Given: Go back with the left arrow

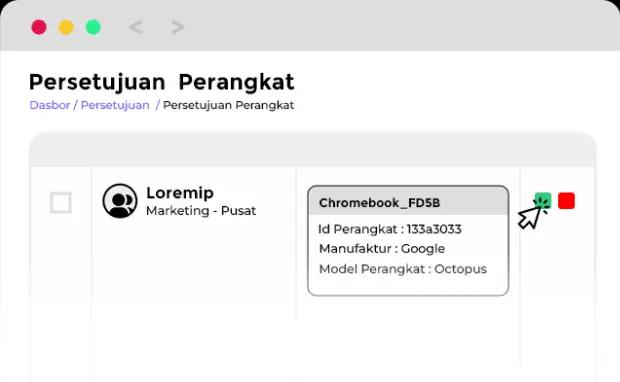Looking at the screenshot, I should coord(136,27).
